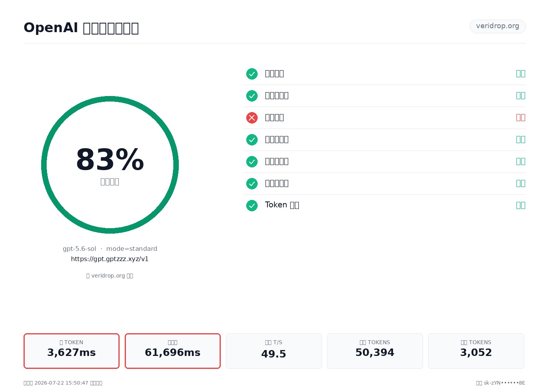Select the 61,696ms red-outlined card
Image resolution: width=549 pixels, height=392 pixels.
(x=173, y=351)
